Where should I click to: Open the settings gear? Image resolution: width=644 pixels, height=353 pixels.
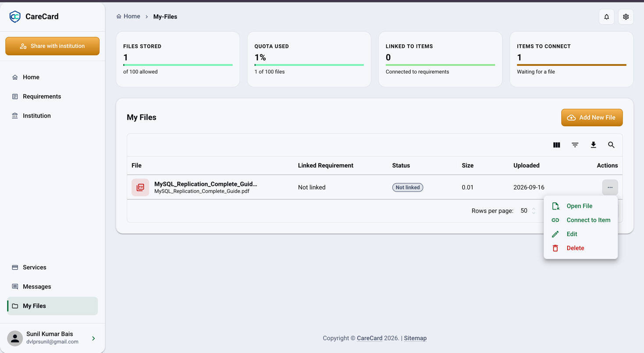pyautogui.click(x=626, y=17)
